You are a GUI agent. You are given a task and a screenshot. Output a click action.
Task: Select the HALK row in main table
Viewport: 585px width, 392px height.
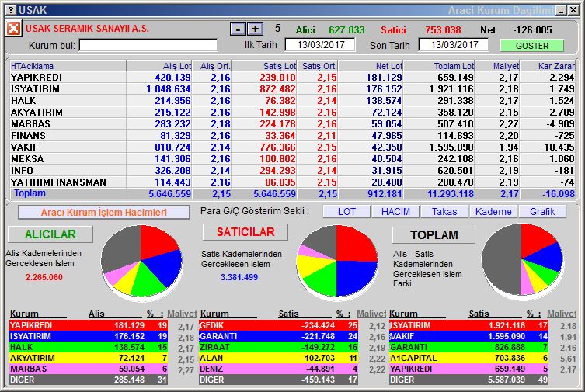pos(292,101)
